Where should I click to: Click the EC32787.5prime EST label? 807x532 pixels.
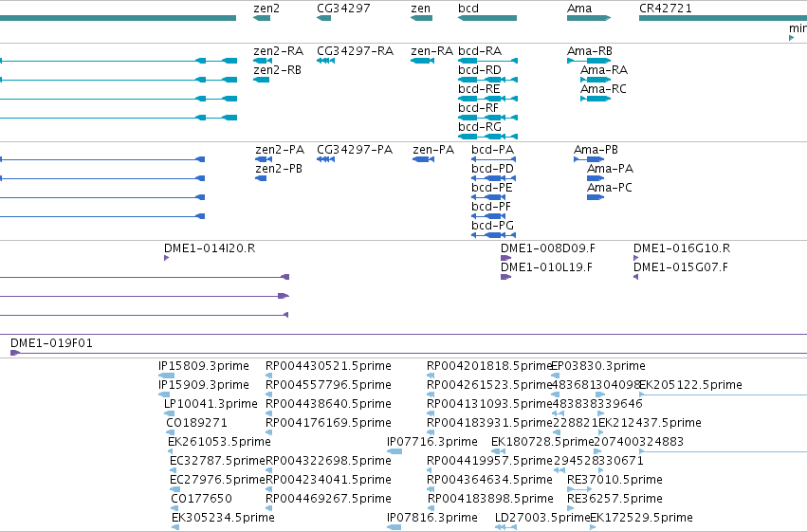[x=217, y=461]
